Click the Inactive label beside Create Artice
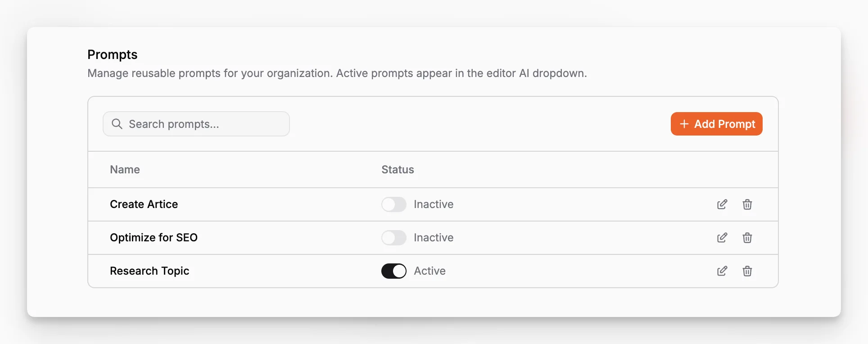Image resolution: width=868 pixels, height=344 pixels. pos(434,204)
